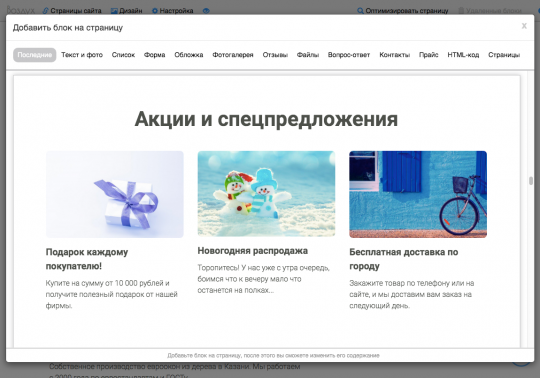This screenshot has height=378, width=540.
Task: Click the footer hint Добавьте блок на страницу
Action: click(273, 355)
